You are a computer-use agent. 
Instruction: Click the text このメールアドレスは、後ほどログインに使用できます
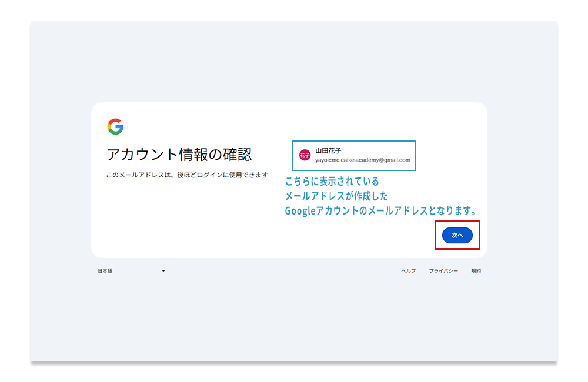coord(187,175)
